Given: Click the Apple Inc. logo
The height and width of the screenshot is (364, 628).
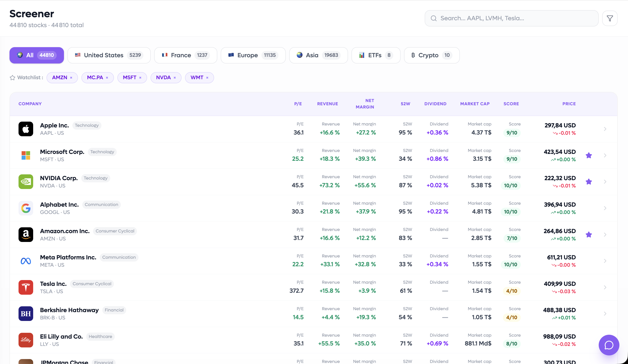Looking at the screenshot, I should 26,129.
